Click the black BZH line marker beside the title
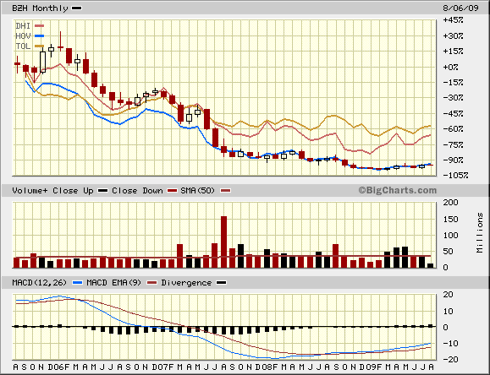The image size is (490, 375). tap(77, 8)
